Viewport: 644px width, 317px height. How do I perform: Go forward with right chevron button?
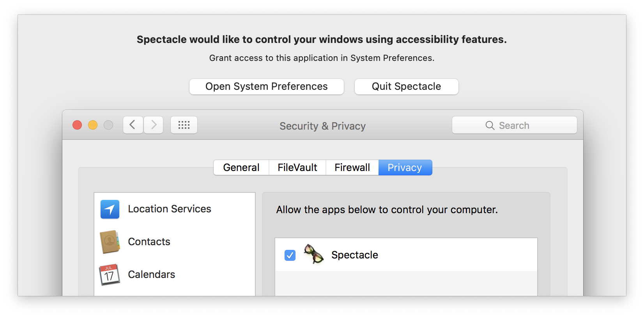pos(154,125)
